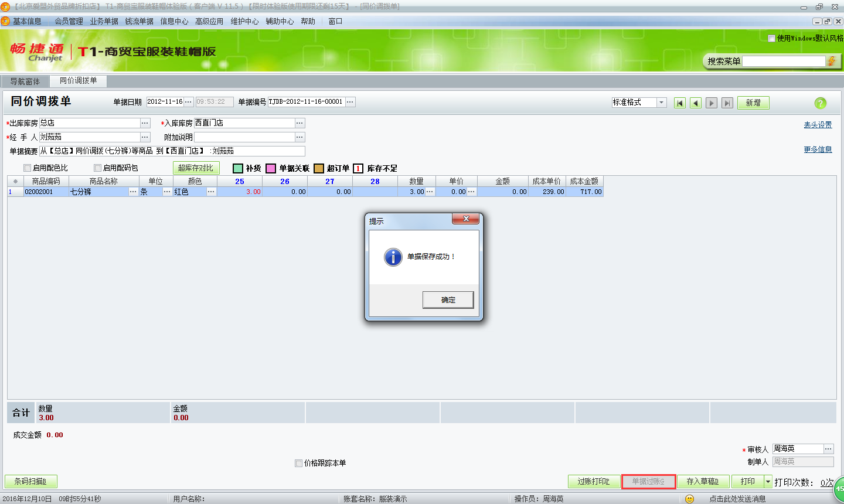Viewport: 844px width, 504px height.
Task: Go to first record navigation icon
Action: [680, 103]
